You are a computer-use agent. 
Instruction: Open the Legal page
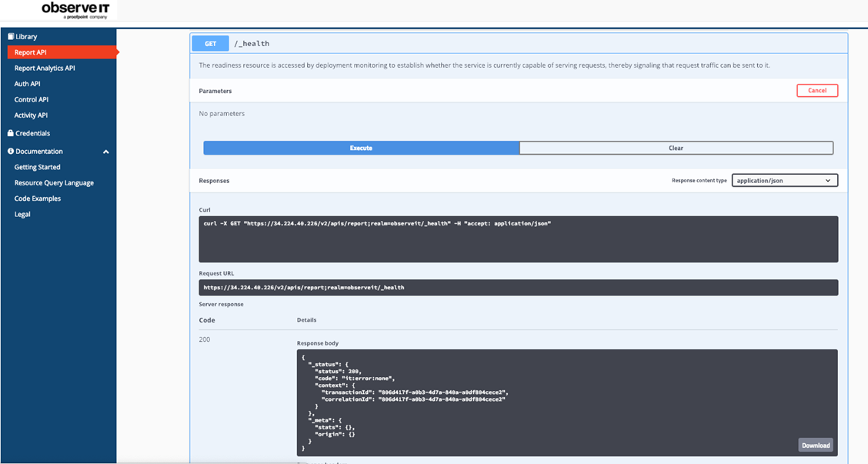(x=22, y=215)
